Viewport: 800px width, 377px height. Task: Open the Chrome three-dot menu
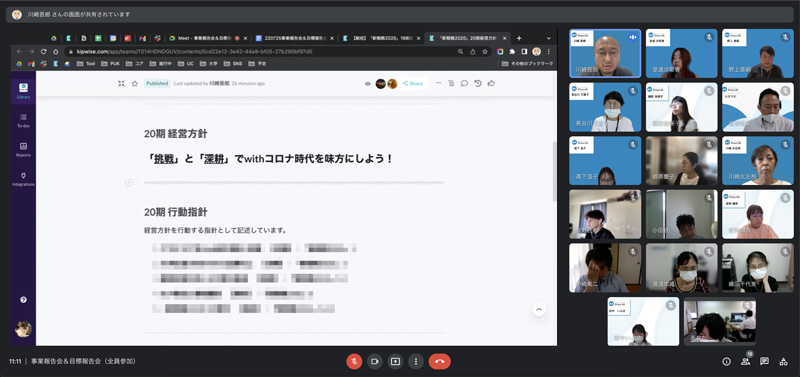[x=549, y=52]
